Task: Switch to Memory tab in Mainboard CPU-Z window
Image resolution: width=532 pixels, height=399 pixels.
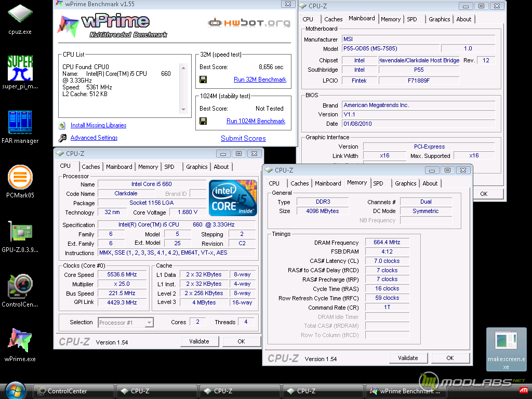Action: (391, 19)
